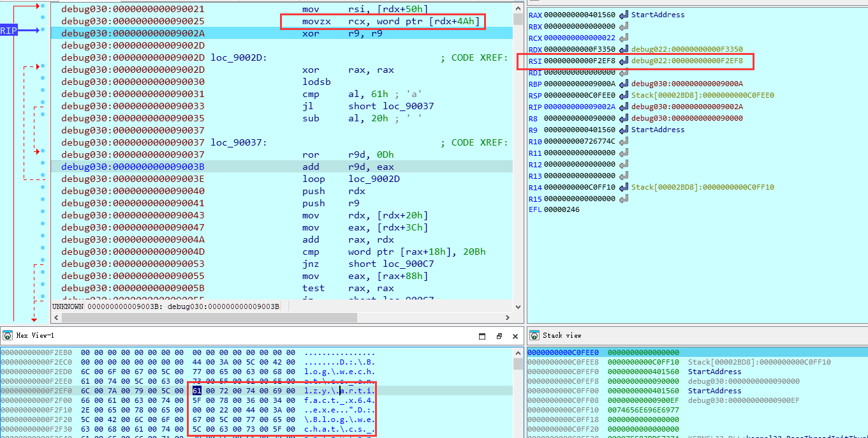This screenshot has height=438, width=868.
Task: Click the greyed arrow beside R10 register
Action: click(624, 141)
